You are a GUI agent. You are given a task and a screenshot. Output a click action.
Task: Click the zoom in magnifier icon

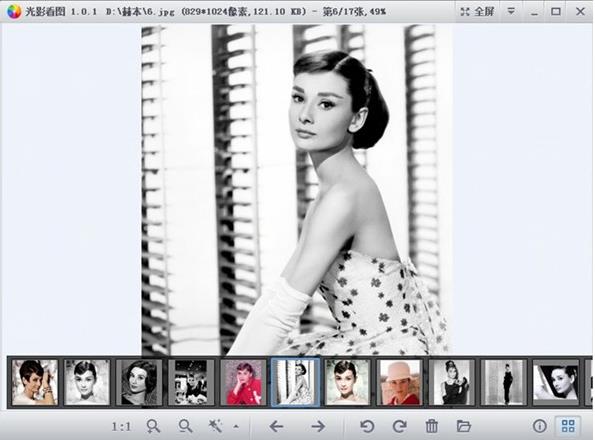coord(153,427)
